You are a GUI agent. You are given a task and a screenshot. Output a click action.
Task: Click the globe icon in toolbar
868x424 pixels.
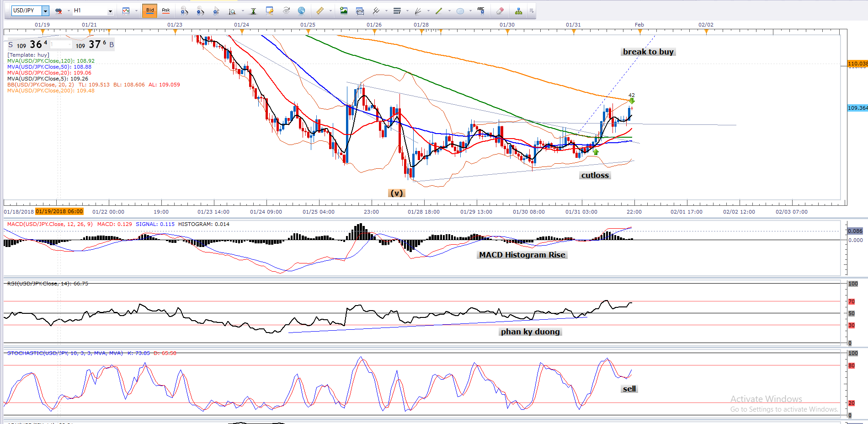tap(301, 11)
